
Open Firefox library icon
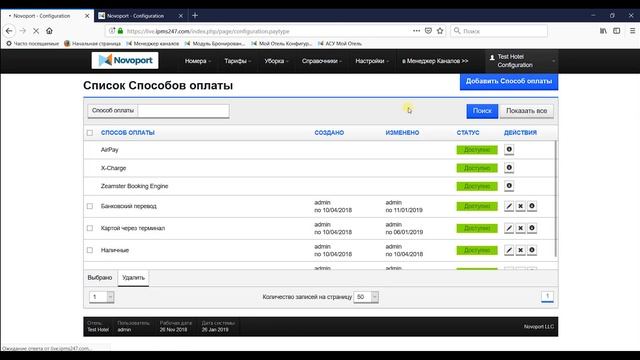click(603, 31)
